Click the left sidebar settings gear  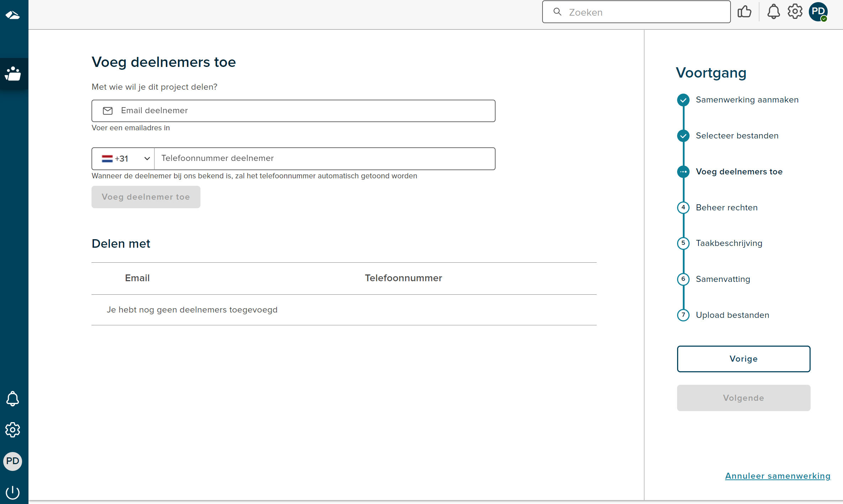13,430
